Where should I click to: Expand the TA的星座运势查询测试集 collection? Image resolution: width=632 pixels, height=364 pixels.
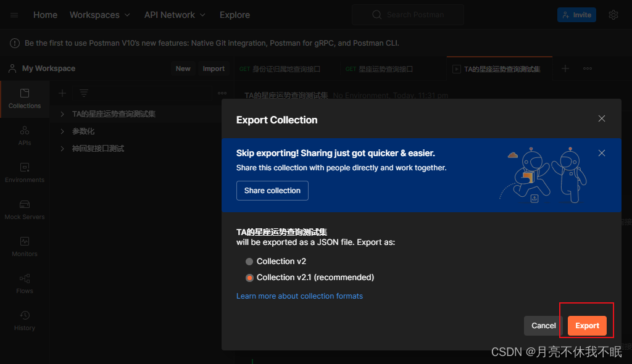62,114
